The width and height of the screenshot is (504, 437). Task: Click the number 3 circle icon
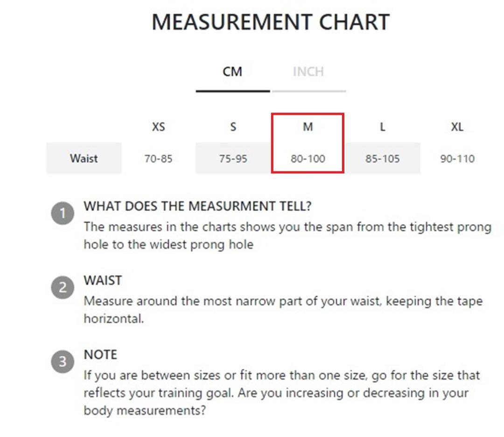click(63, 362)
